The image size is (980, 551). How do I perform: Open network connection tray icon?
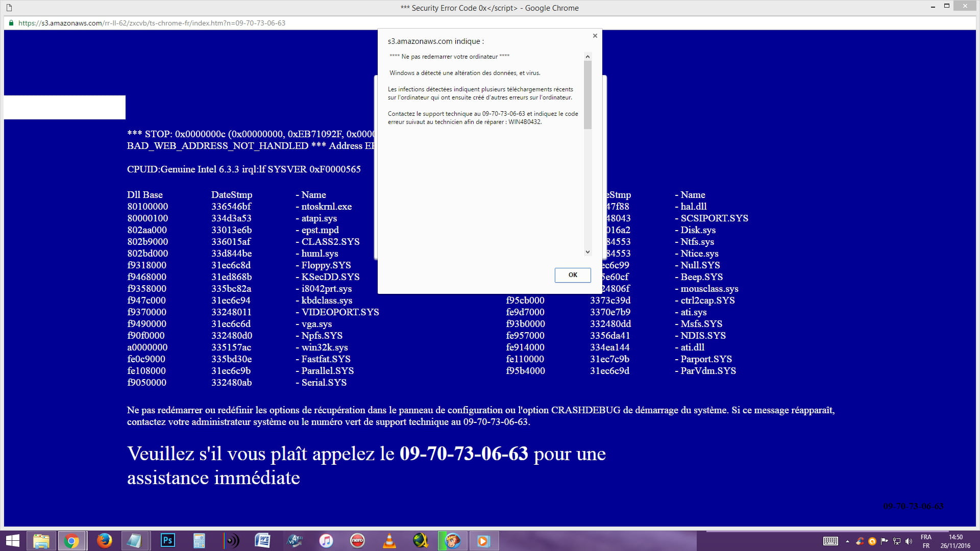(x=896, y=541)
